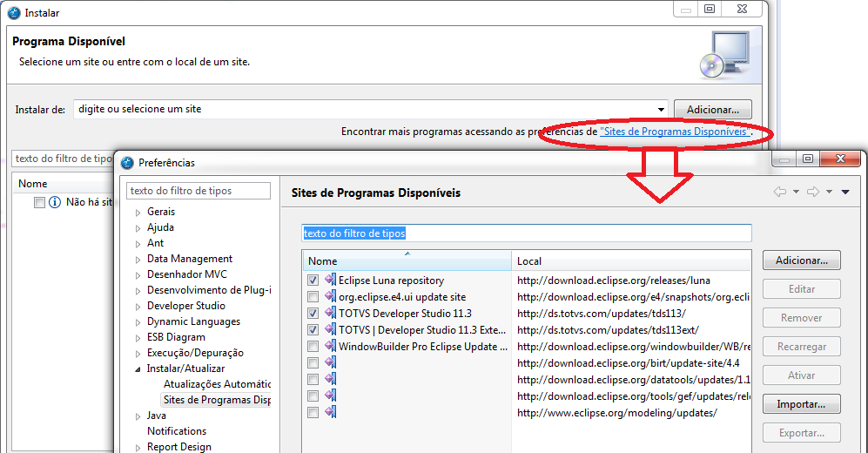The width and height of the screenshot is (868, 453).
Task: Check the modeling updates row checkbox
Action: [313, 413]
